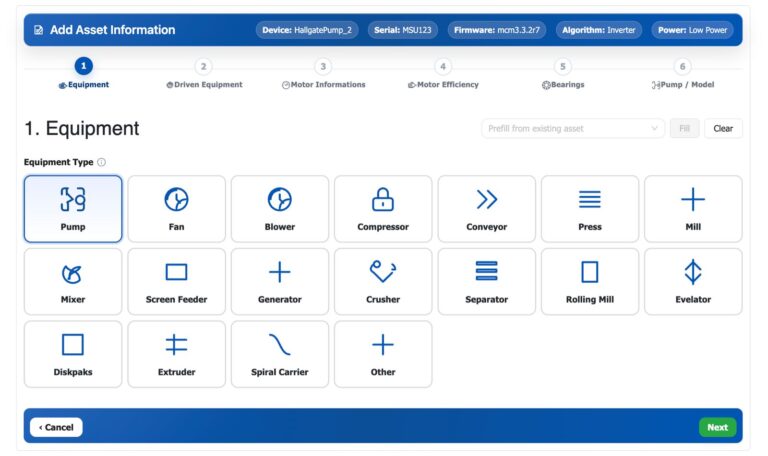Select the Compressor lock icon card

383,209
